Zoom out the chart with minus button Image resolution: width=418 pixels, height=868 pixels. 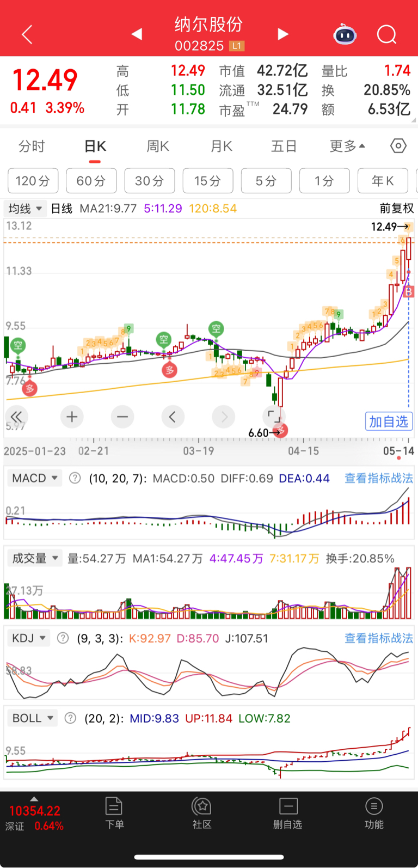click(x=122, y=417)
